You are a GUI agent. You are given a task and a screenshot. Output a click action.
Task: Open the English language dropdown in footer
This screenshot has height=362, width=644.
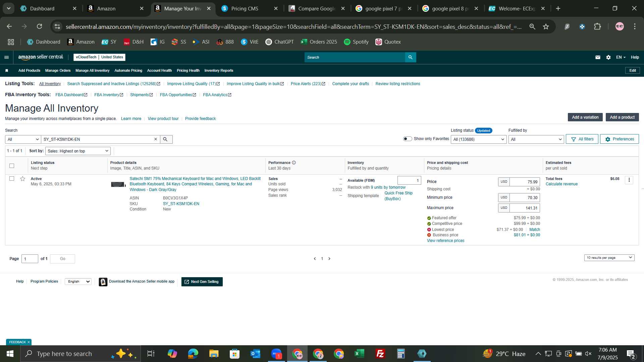pyautogui.click(x=78, y=282)
